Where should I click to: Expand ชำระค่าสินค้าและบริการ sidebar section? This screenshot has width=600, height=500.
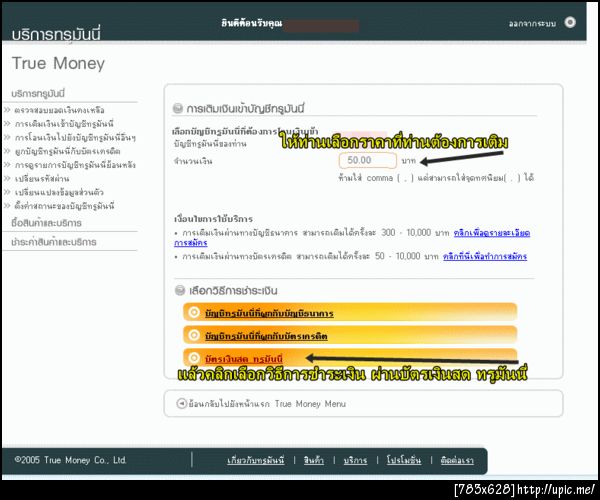(x=54, y=242)
